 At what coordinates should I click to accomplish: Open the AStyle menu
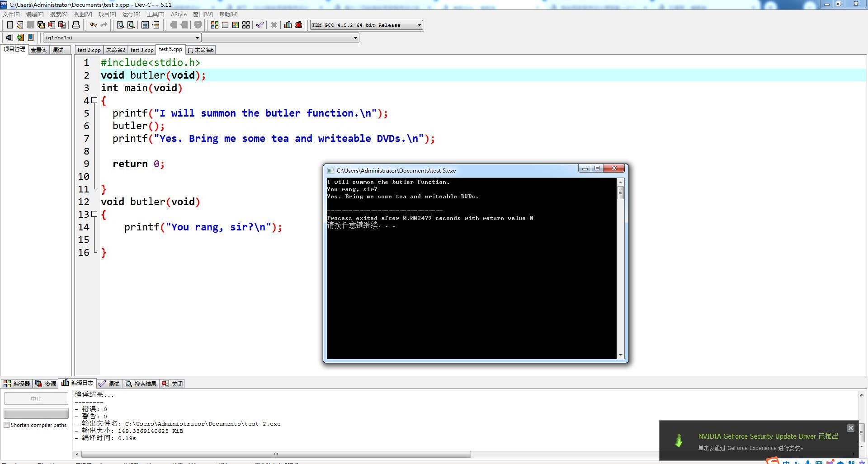[179, 14]
